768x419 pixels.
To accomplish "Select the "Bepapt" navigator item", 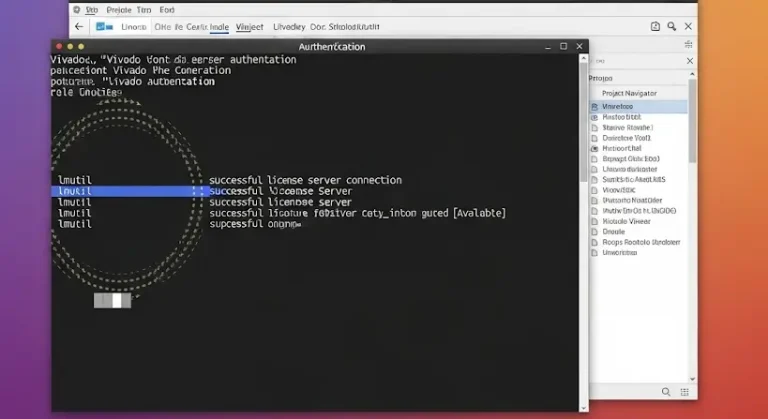I will [631, 159].
